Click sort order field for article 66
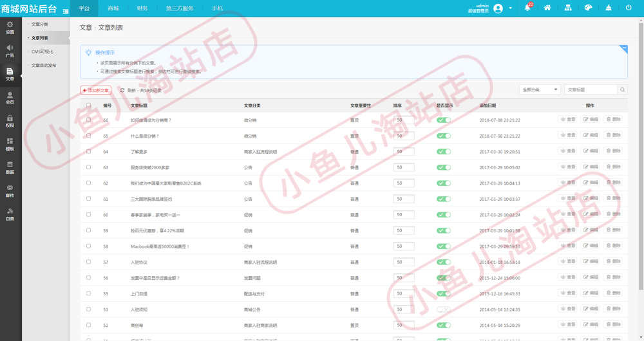This screenshot has height=341, width=644. [x=404, y=120]
